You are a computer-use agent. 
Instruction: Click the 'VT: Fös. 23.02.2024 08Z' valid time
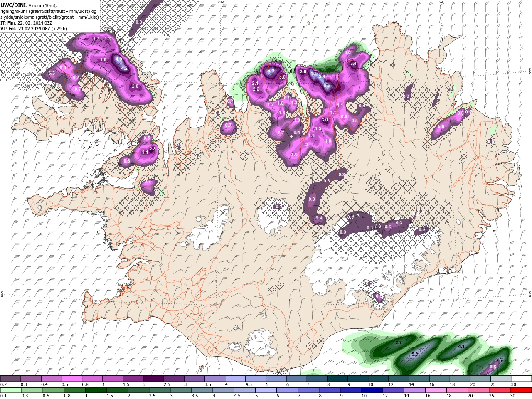[x=25, y=29]
